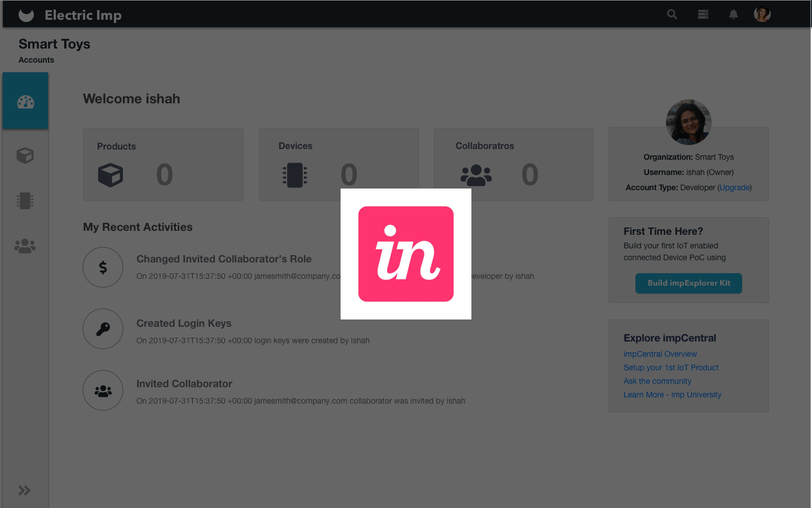This screenshot has width=812, height=508.
Task: Open Products cube icon in sidebar
Action: point(25,155)
